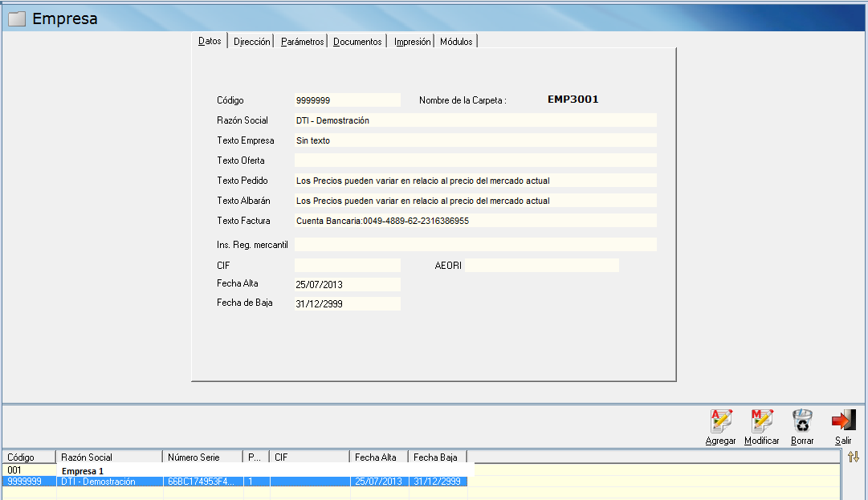Click the Modificar edit icon

761,421
